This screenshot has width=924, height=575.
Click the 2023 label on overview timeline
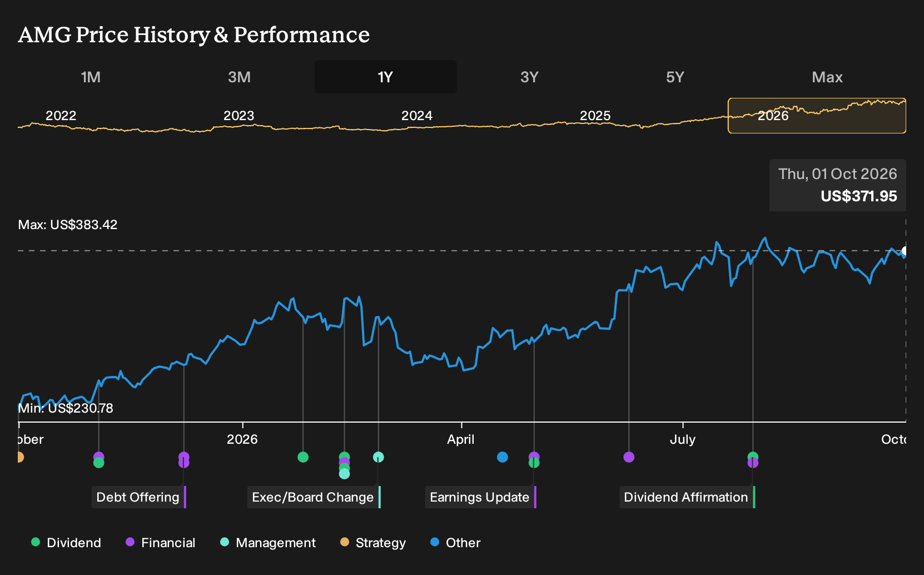click(x=239, y=116)
